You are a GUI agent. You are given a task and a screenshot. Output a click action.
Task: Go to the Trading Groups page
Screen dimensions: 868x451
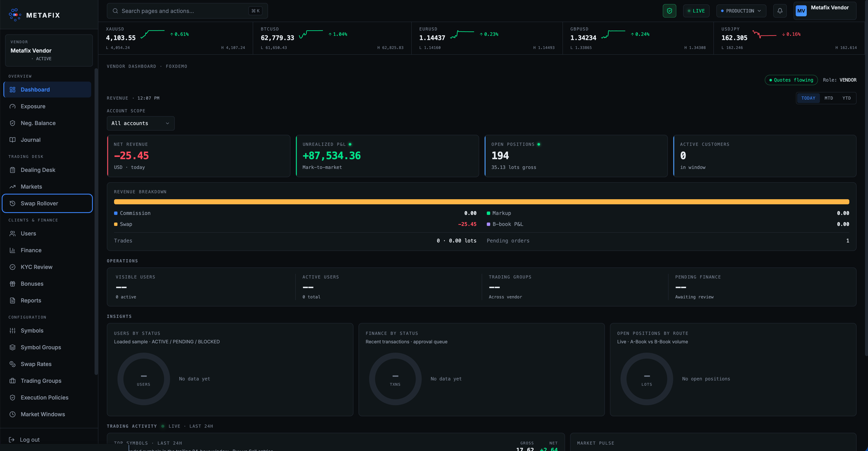47,381
